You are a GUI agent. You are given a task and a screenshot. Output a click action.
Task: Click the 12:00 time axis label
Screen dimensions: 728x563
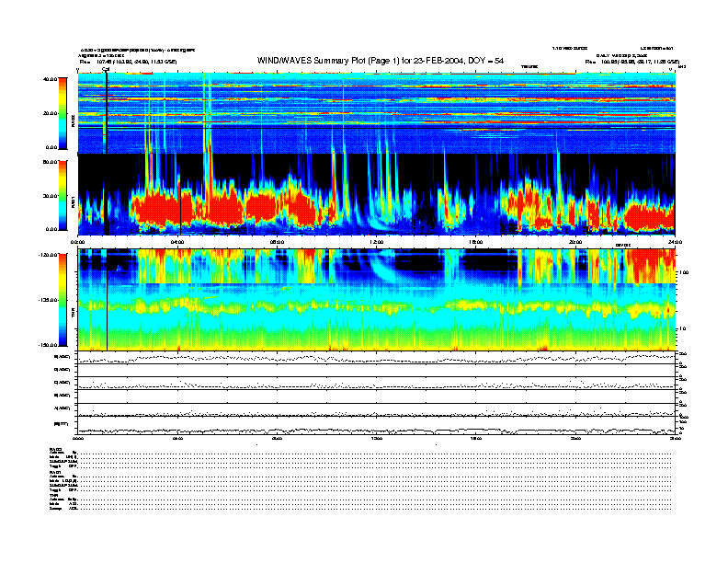point(376,242)
